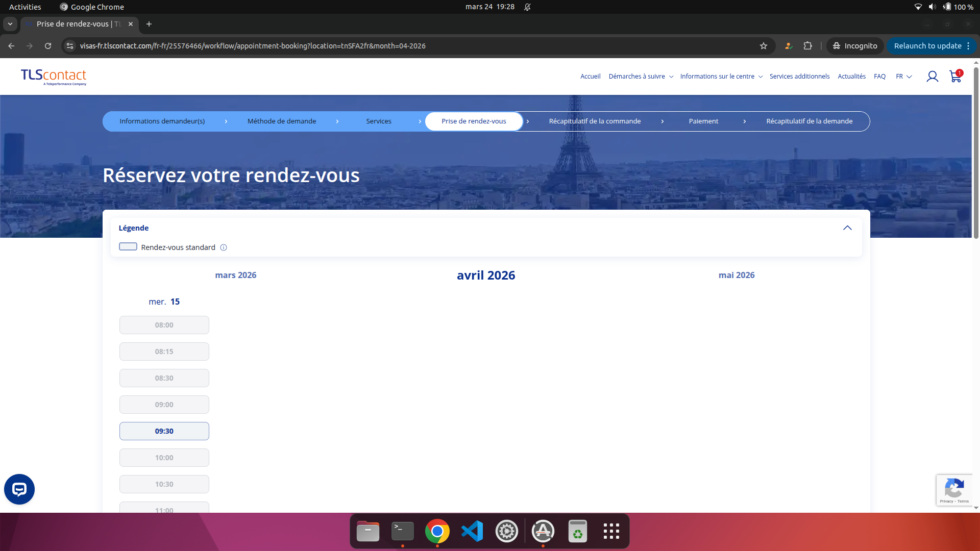Open the terminal from the dock
The width and height of the screenshot is (980, 551).
(x=402, y=531)
